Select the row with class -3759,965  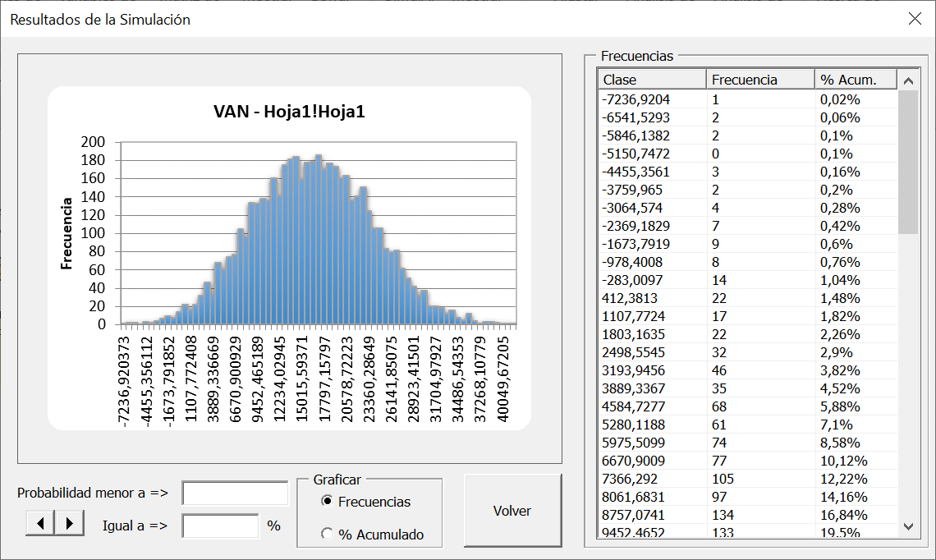click(x=748, y=190)
